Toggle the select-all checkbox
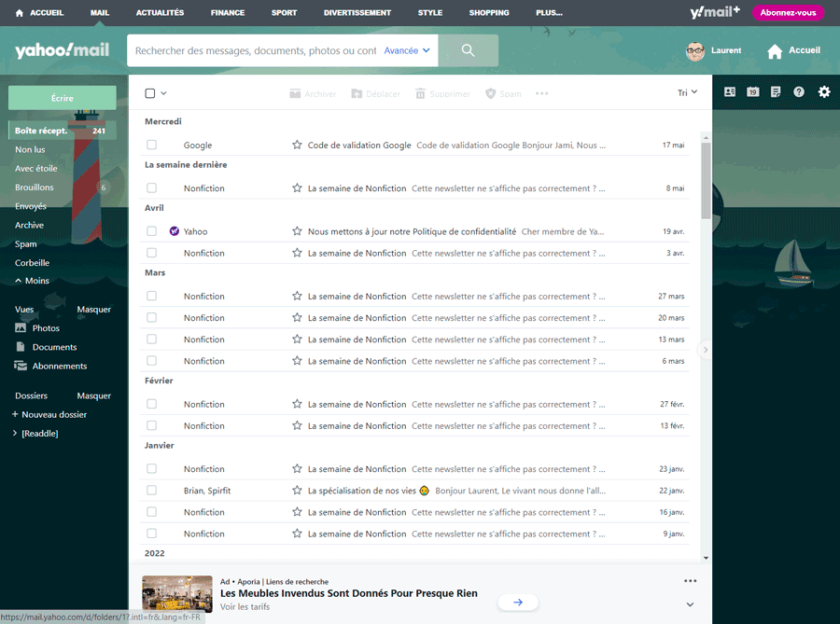 click(150, 93)
